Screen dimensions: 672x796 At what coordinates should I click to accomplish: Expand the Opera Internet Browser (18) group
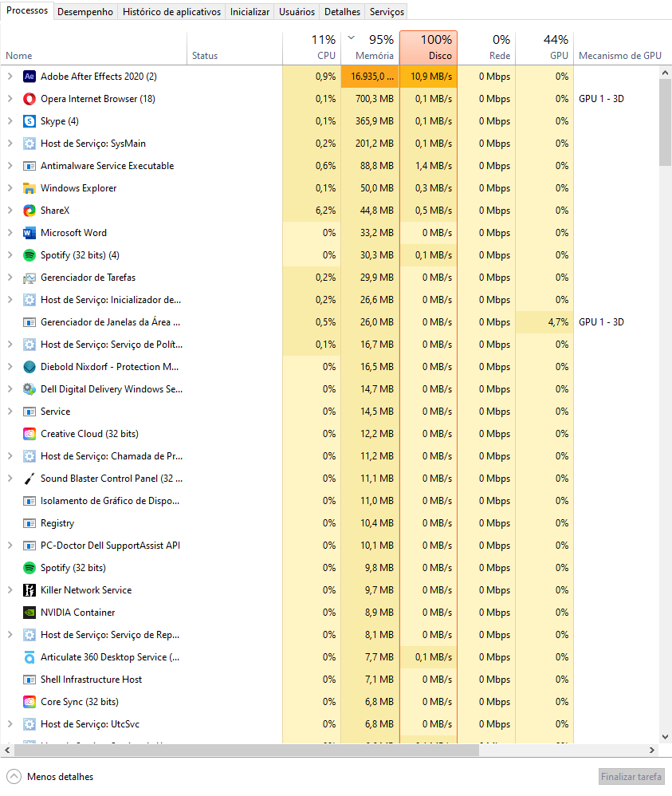point(10,99)
